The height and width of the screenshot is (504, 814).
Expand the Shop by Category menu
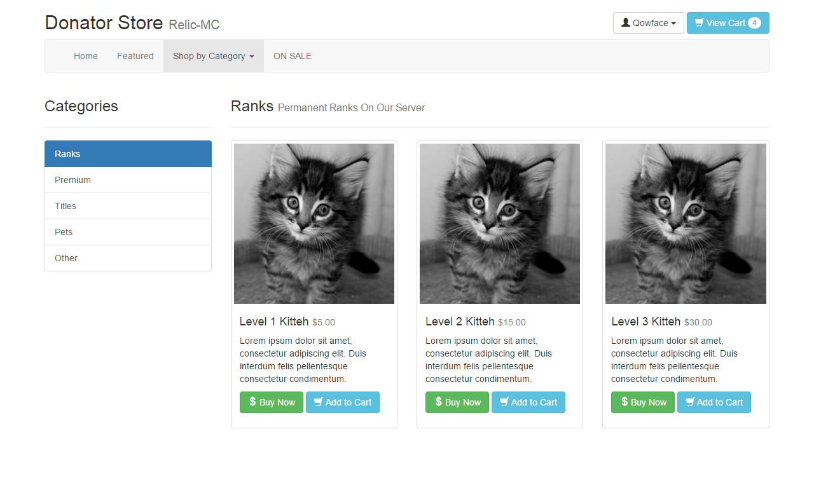pos(213,56)
